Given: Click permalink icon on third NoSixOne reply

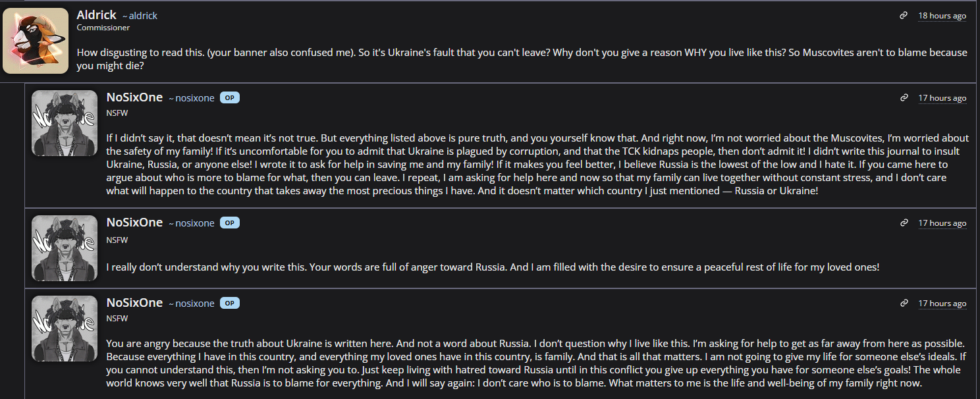Looking at the screenshot, I should coord(904,303).
